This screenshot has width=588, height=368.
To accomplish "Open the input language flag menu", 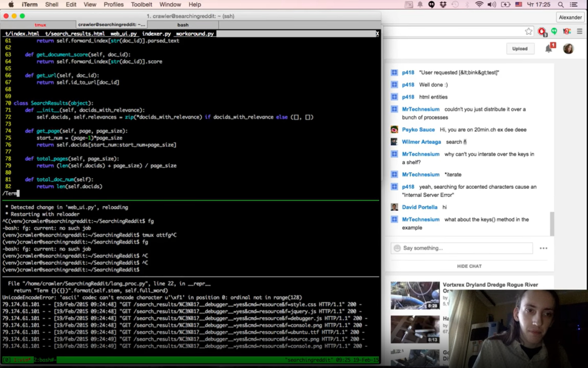I will pyautogui.click(x=518, y=4).
